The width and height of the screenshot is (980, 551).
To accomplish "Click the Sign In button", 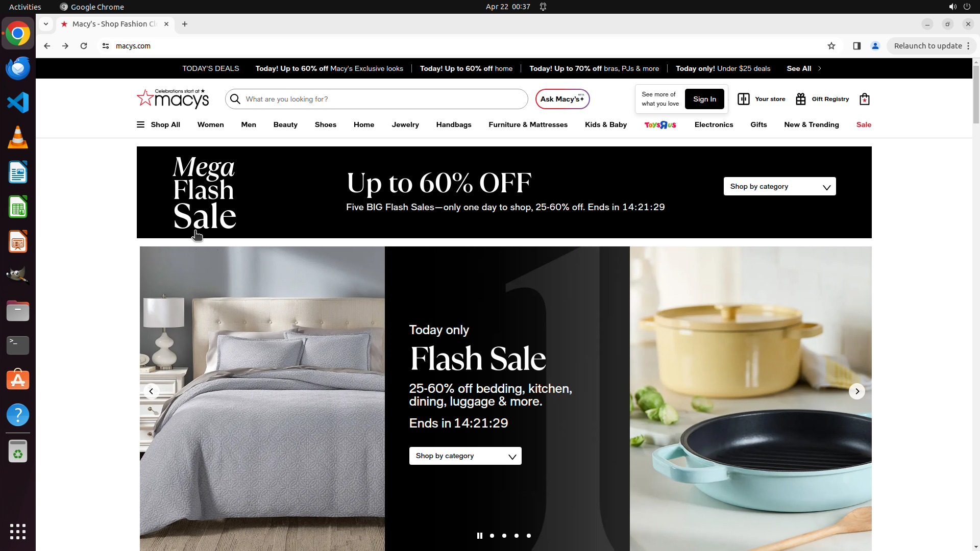I will click(x=704, y=99).
